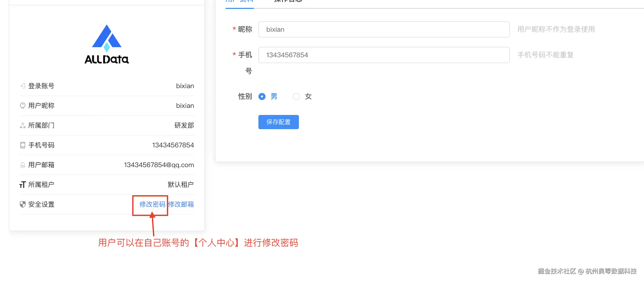Click the bell icon beside 用户邮箱
The width and height of the screenshot is (644, 282).
coord(23,165)
